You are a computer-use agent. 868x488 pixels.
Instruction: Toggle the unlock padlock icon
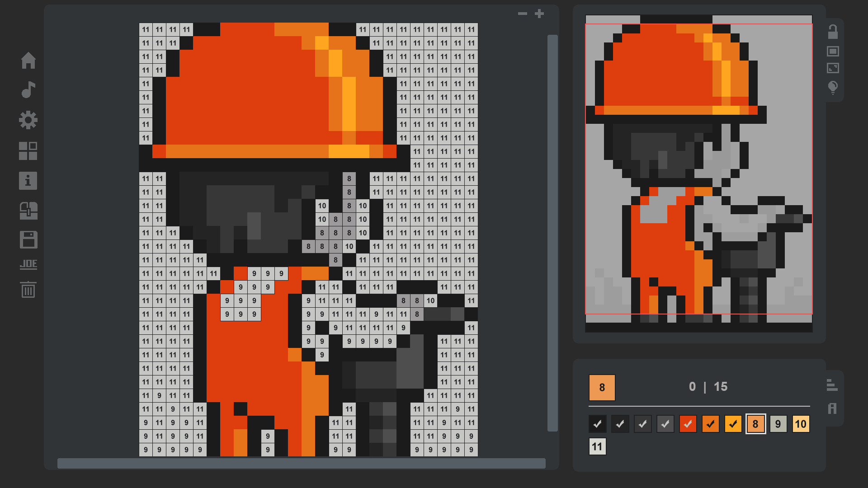point(833,32)
